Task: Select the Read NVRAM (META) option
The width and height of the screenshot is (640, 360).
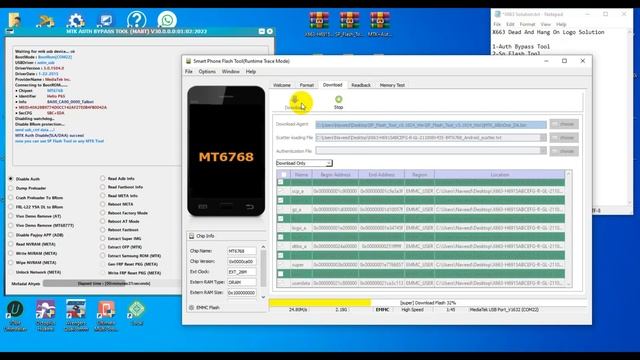Action: (11, 244)
